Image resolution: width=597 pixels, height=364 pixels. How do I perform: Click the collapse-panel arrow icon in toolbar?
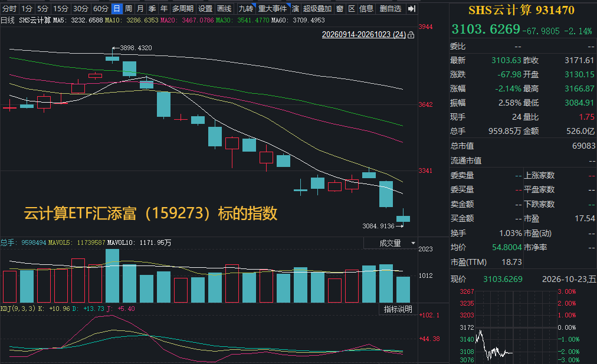coord(412,9)
